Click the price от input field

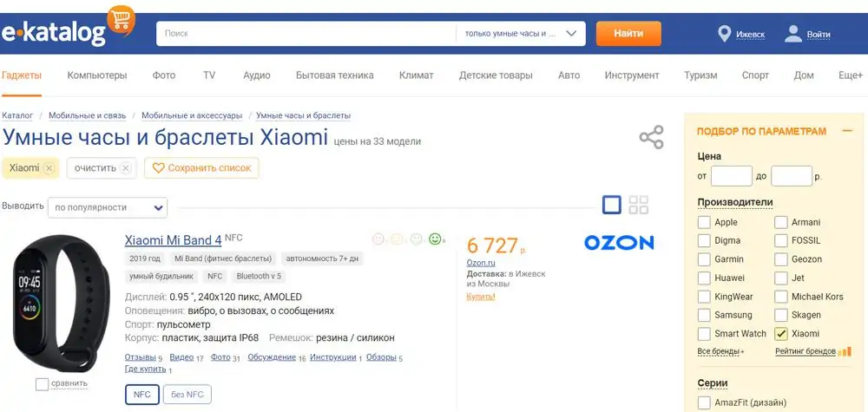tap(731, 176)
